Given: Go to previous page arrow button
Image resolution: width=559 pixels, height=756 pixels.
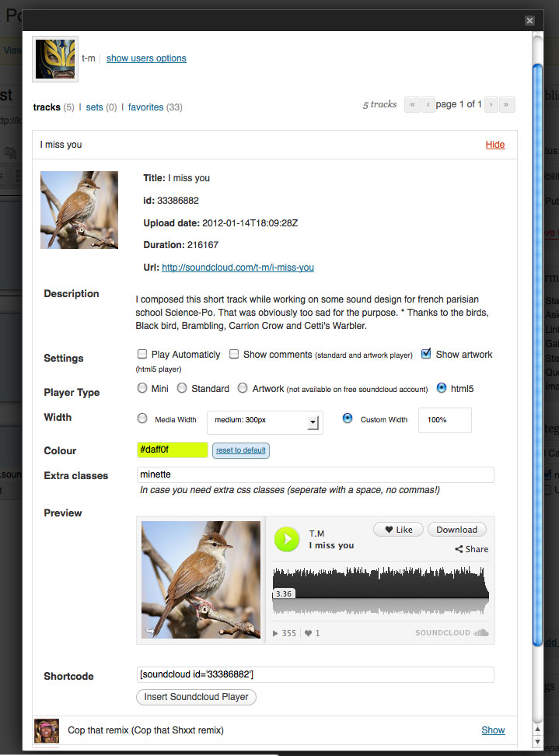Looking at the screenshot, I should click(428, 104).
